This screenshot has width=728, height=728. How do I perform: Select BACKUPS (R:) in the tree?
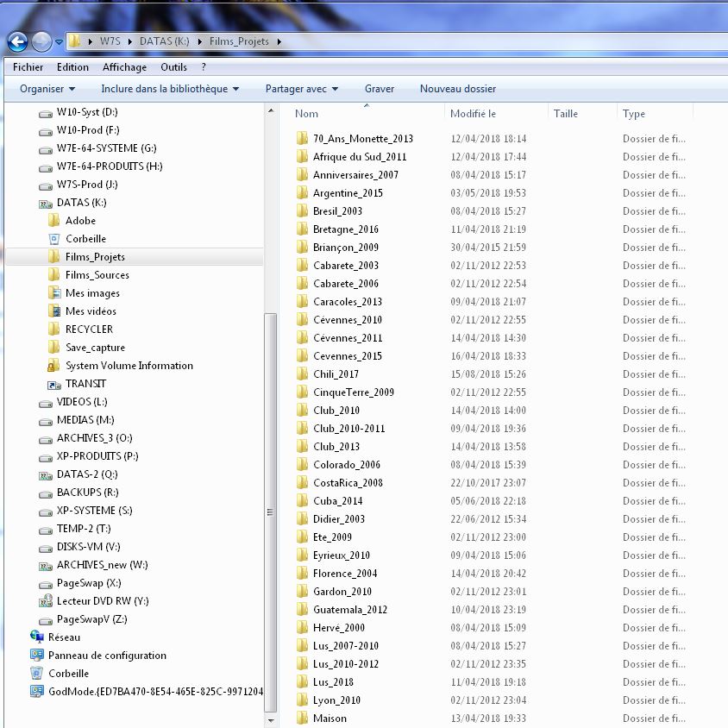(87, 493)
